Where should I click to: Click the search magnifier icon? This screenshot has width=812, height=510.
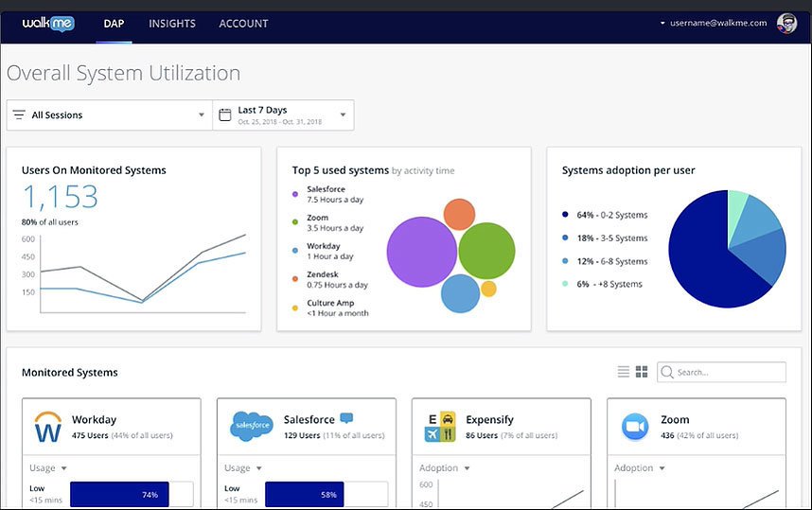tap(667, 372)
